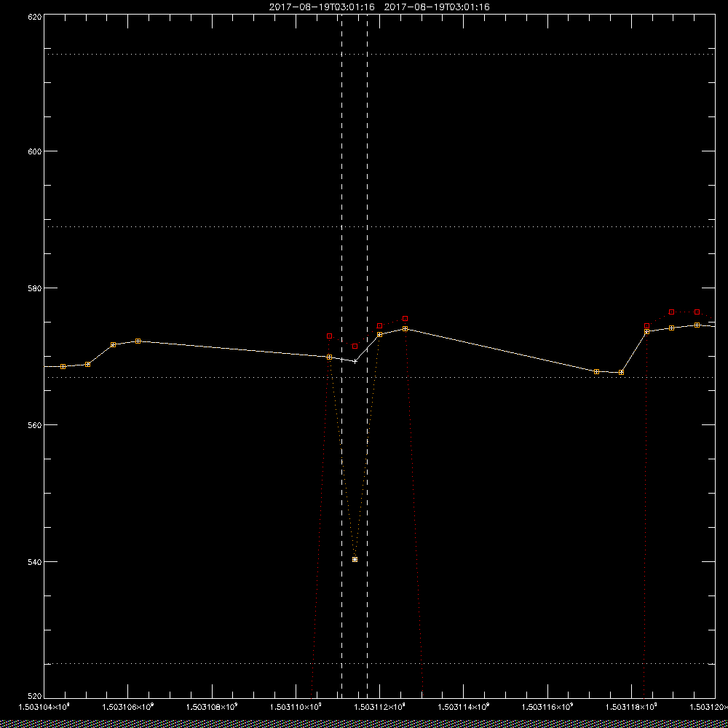Select the white plus marker between the dashed lines
Viewport: 728px width, 728px height.
click(355, 361)
